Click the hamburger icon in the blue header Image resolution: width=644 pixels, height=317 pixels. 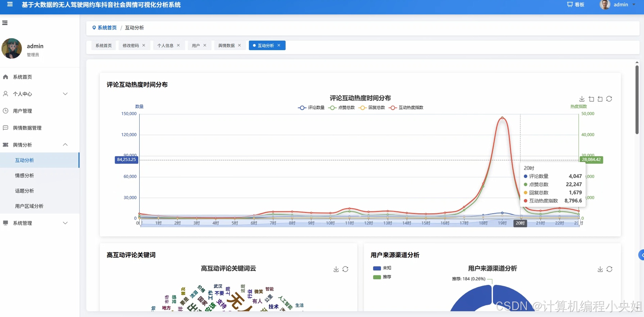[x=10, y=4]
